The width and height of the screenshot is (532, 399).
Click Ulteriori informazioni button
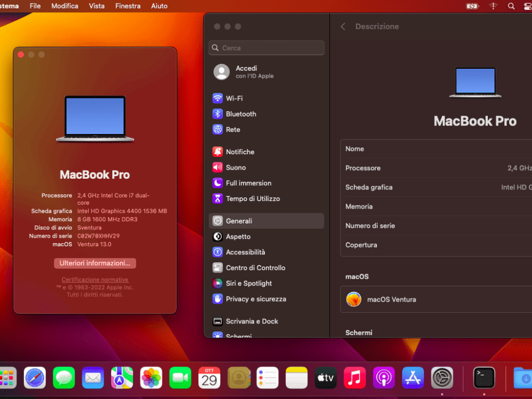(95, 263)
